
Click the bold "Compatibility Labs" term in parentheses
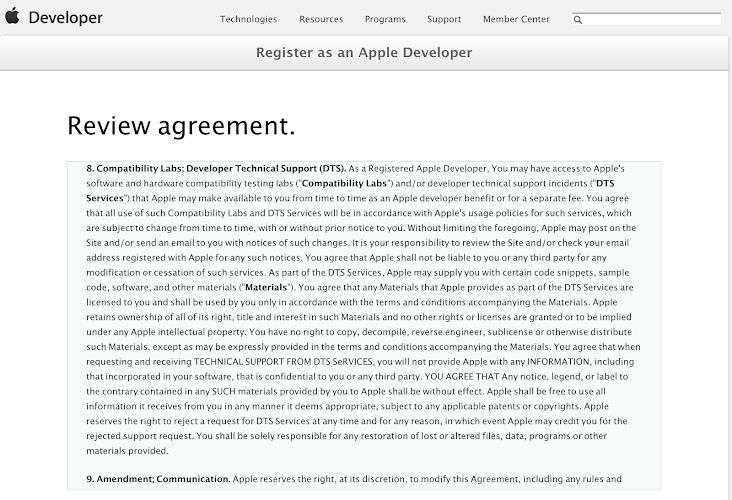[x=345, y=183]
